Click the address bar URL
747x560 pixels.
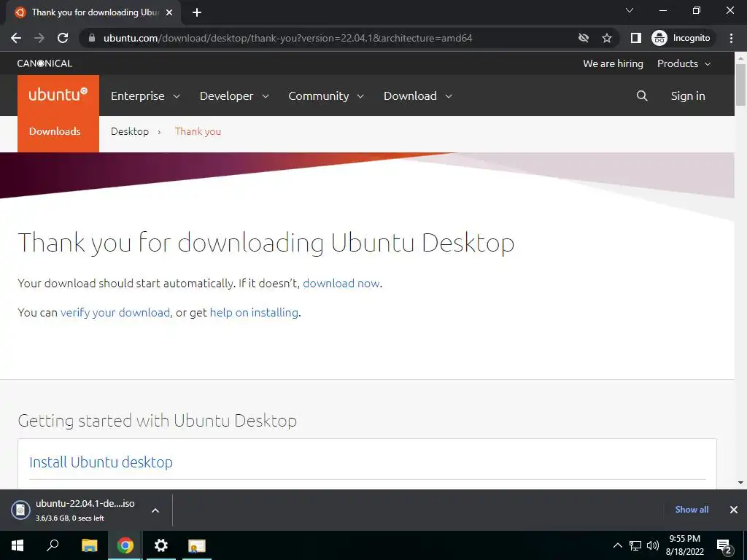click(x=287, y=38)
